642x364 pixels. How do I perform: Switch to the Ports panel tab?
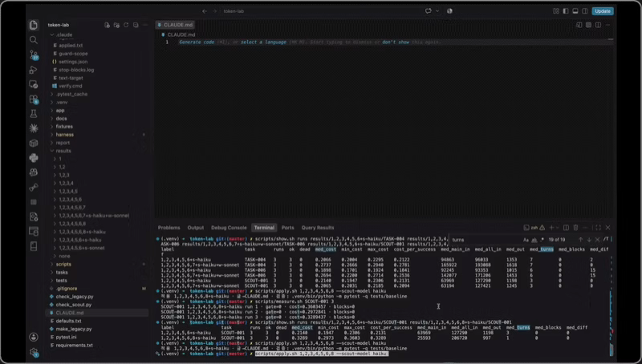pos(287,228)
